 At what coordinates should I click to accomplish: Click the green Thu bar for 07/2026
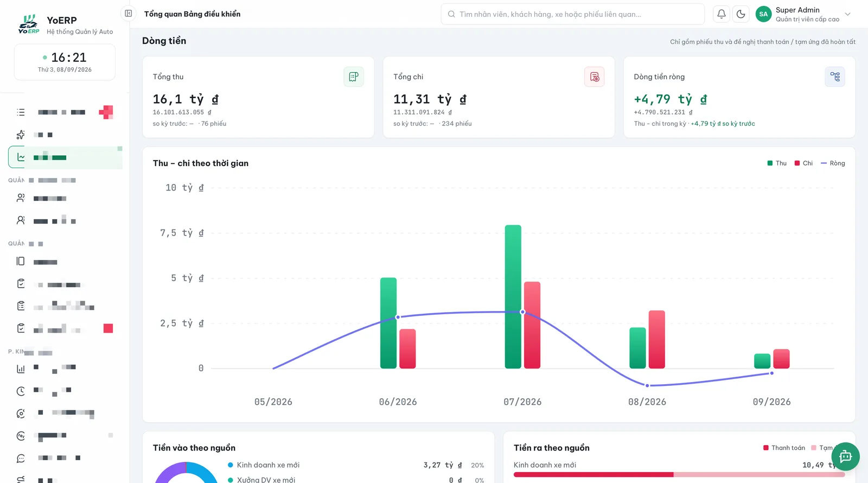tap(513, 297)
